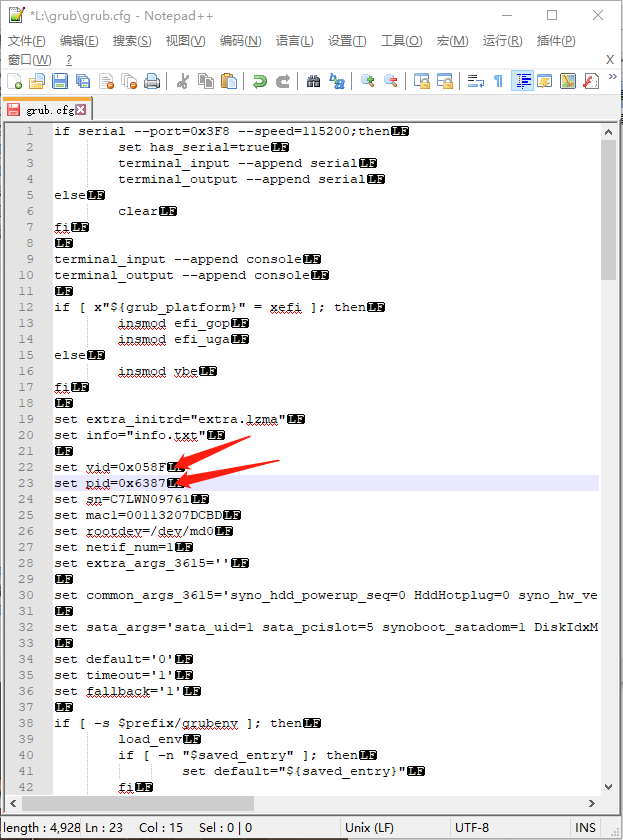Click the horizontal scrollbar thumb
623x840 pixels.
[x=138, y=803]
